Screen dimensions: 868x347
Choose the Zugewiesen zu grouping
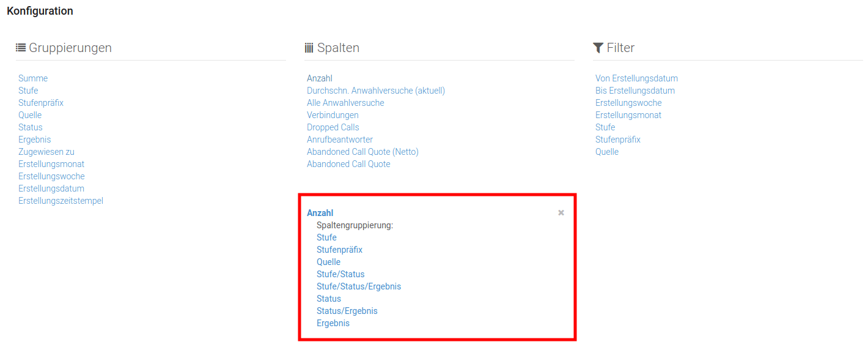[46, 152]
